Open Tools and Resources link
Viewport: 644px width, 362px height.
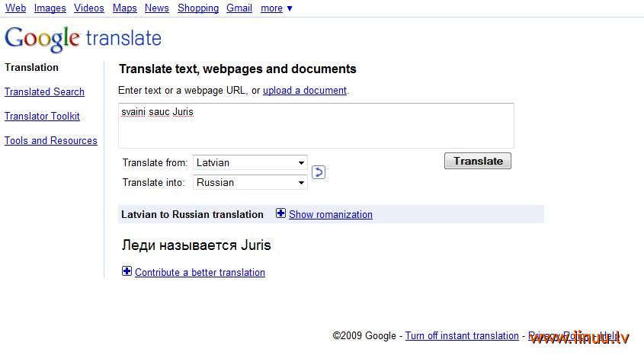pyautogui.click(x=51, y=140)
